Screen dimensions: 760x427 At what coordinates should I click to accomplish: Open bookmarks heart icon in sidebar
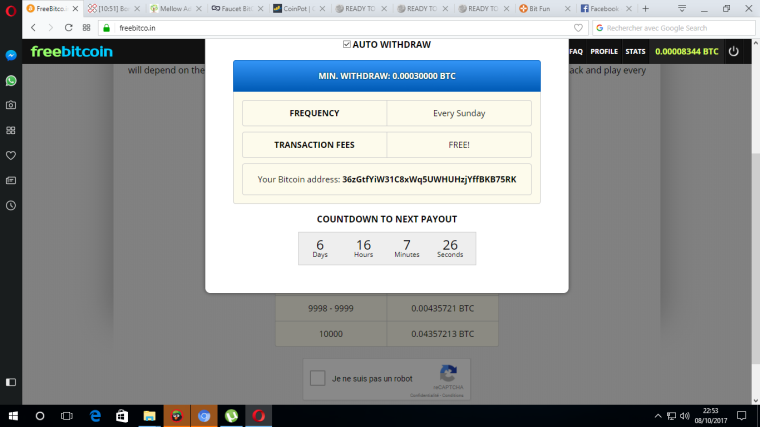point(11,155)
